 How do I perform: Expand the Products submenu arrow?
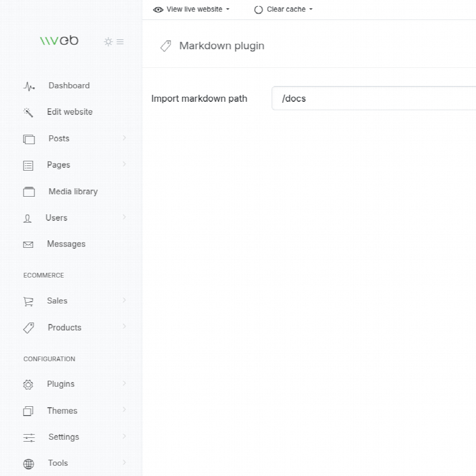pyautogui.click(x=124, y=327)
